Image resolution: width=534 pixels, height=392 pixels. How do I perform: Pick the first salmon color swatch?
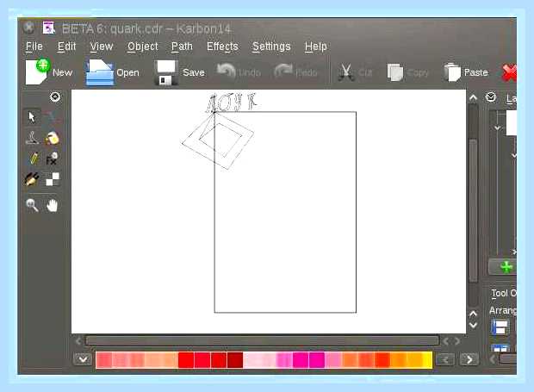coord(104,360)
